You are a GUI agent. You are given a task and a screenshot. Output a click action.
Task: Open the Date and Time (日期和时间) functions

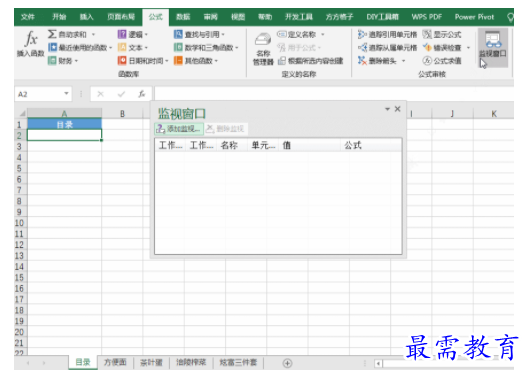pos(143,61)
